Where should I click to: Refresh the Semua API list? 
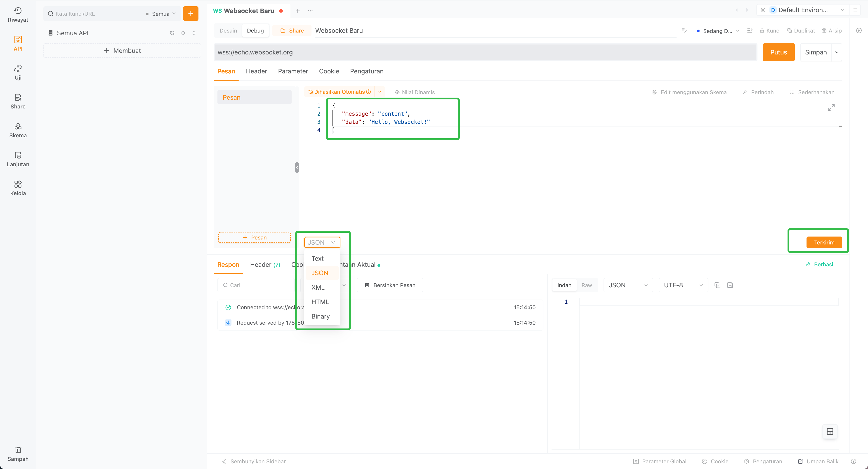pyautogui.click(x=172, y=33)
